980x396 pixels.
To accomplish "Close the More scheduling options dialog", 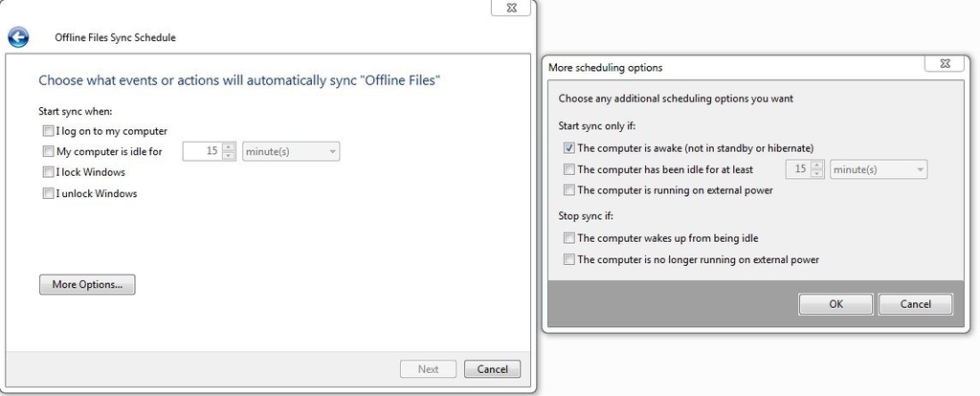I will [944, 63].
